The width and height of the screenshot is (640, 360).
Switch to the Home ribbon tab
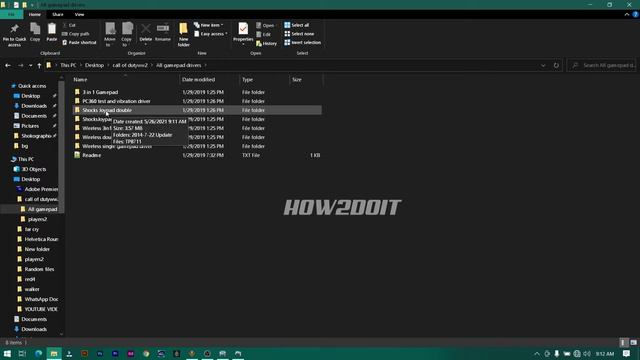click(35, 14)
